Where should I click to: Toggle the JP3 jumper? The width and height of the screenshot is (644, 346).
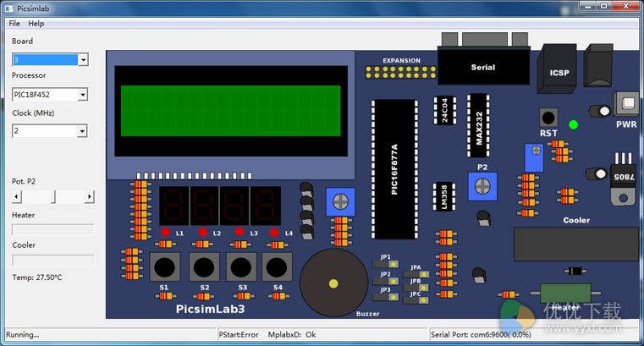386,296
